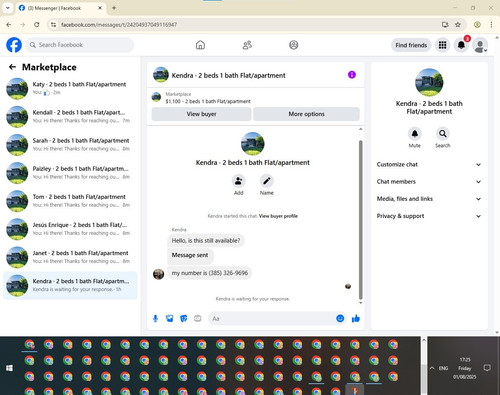Expand the Chat members section

point(429,182)
